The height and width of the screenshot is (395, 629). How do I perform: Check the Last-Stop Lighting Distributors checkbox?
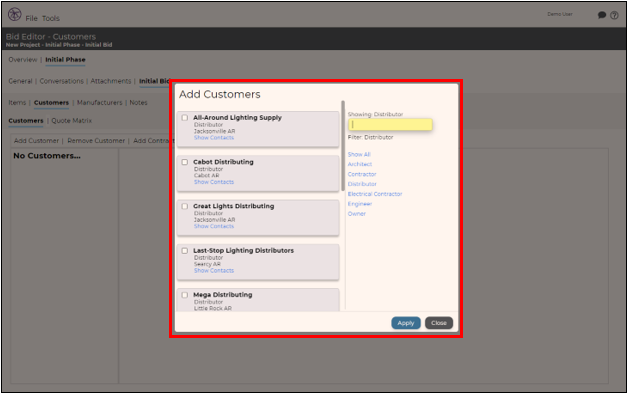coord(185,251)
